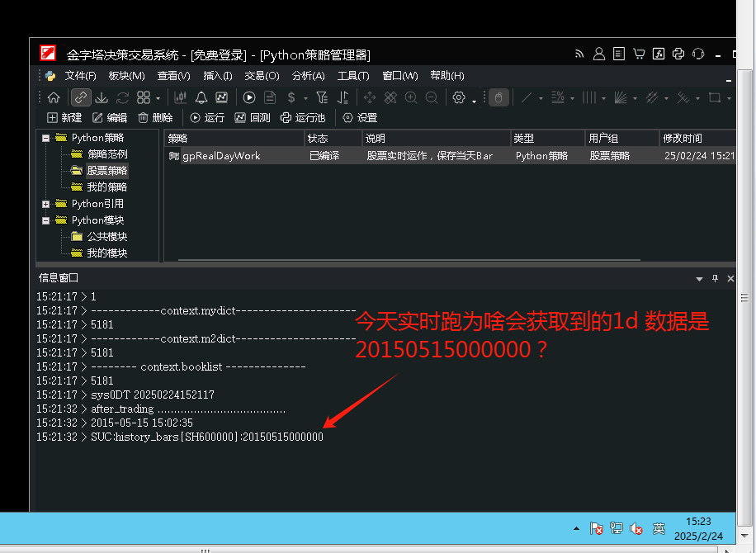Open the 交易(O) menu
This screenshot has width=756, height=553.
click(x=261, y=76)
